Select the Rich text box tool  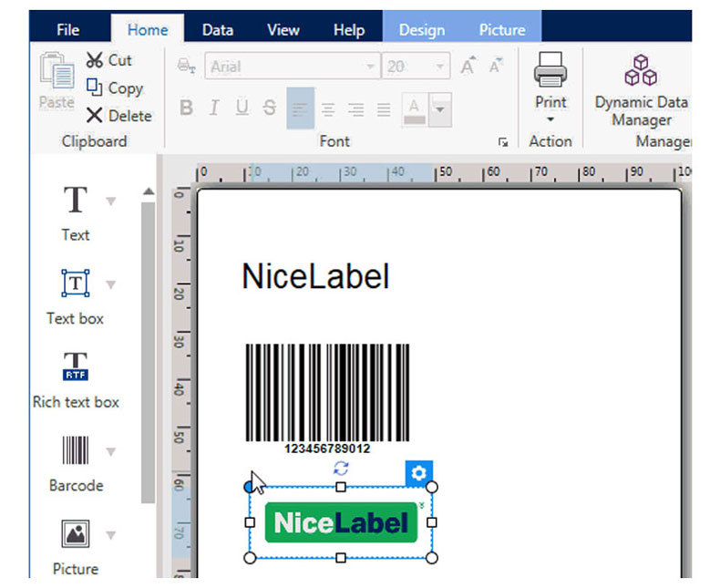click(x=76, y=380)
